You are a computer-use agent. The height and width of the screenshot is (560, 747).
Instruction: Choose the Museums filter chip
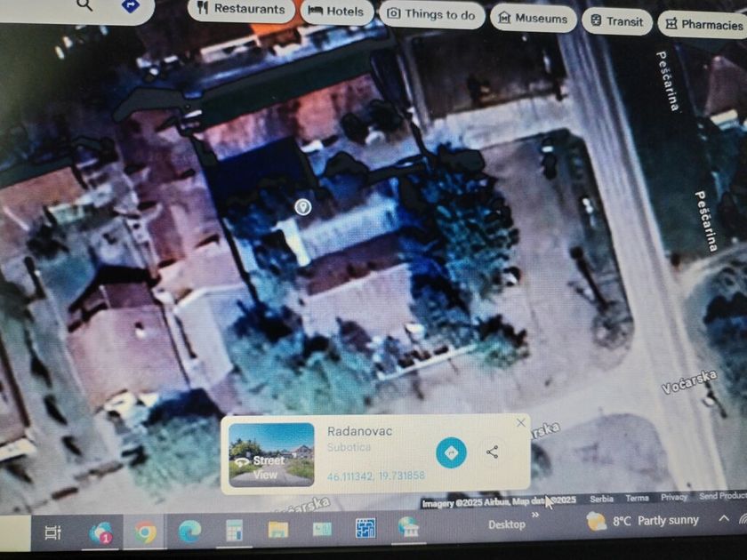coord(533,18)
